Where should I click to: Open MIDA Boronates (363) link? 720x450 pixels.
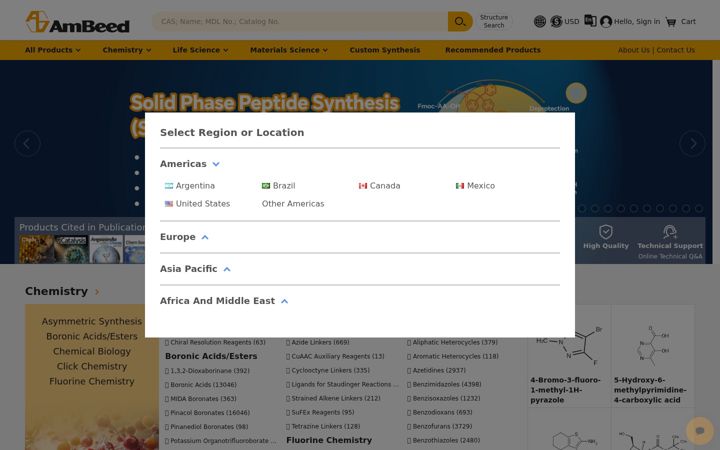coord(201,399)
